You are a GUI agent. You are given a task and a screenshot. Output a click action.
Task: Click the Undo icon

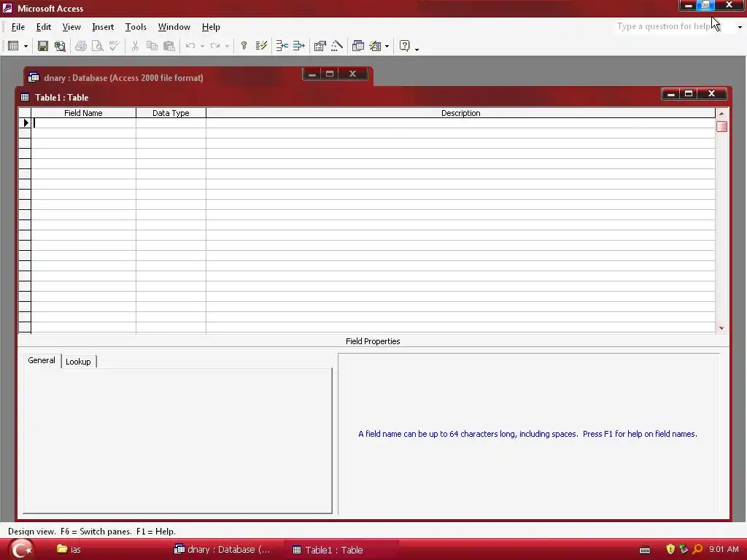click(190, 46)
